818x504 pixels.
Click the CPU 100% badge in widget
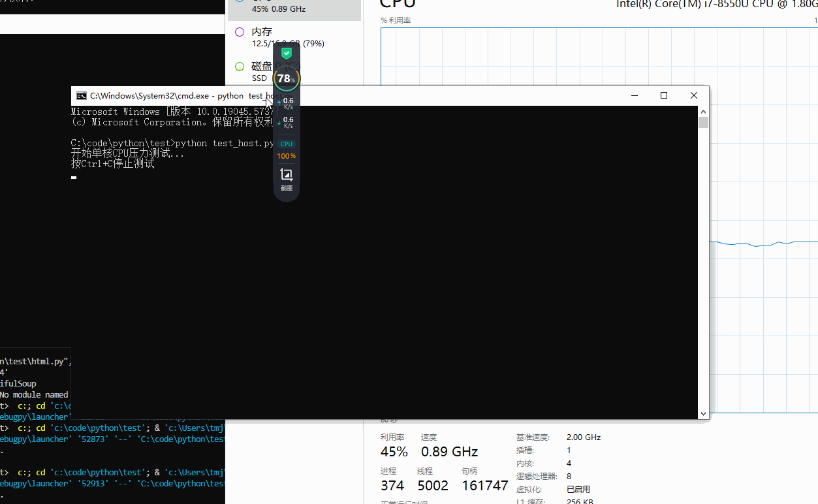(x=286, y=150)
